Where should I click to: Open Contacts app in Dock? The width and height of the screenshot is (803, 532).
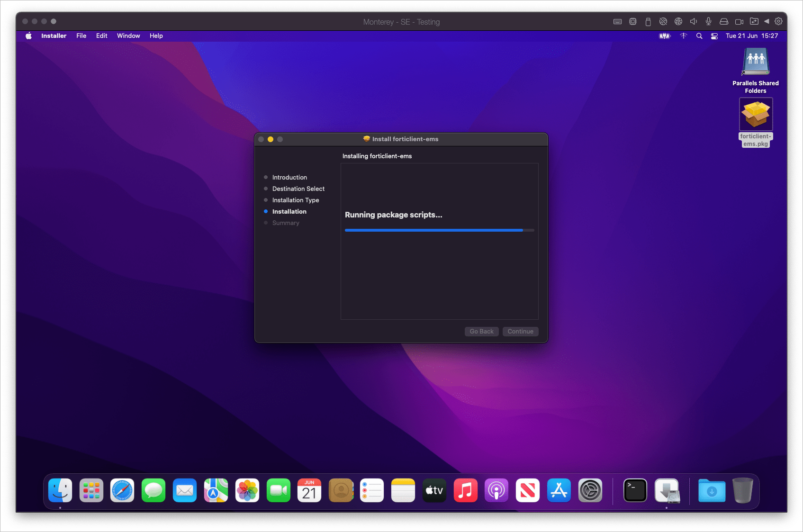(x=341, y=490)
